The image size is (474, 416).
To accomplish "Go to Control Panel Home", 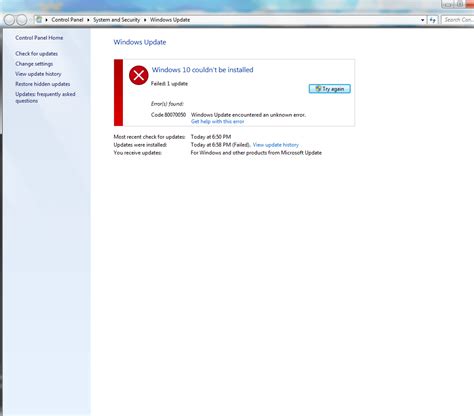I will point(39,38).
